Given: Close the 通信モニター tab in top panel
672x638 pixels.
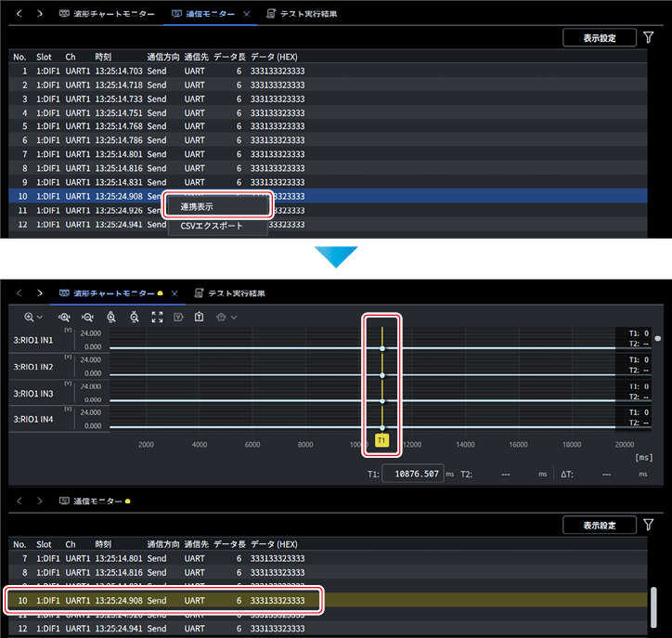Looking at the screenshot, I should click(246, 14).
